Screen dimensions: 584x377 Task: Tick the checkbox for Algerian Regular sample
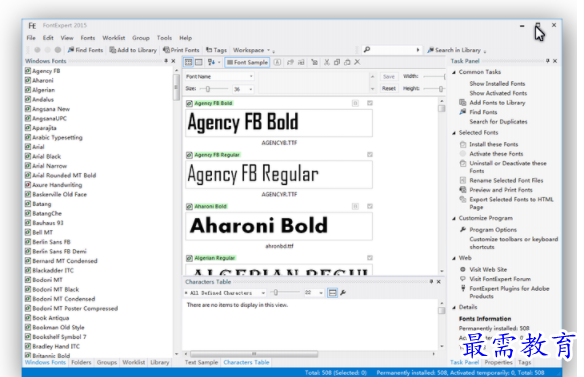(370, 258)
